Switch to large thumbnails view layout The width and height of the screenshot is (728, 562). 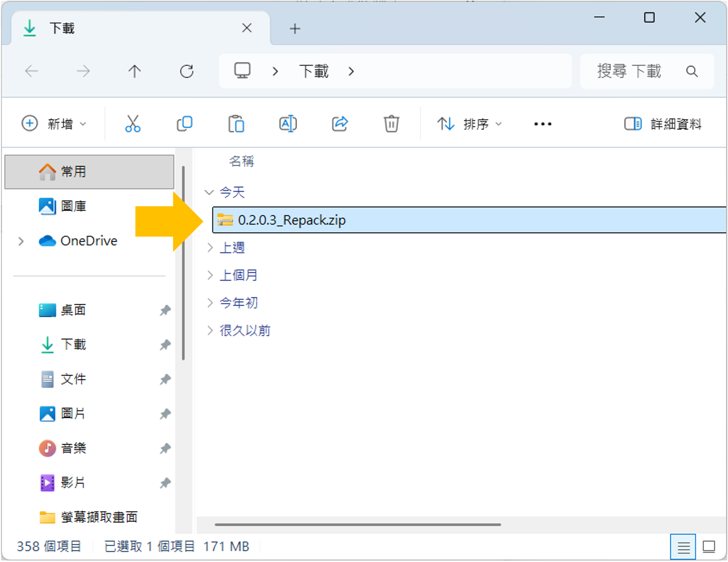point(709,547)
